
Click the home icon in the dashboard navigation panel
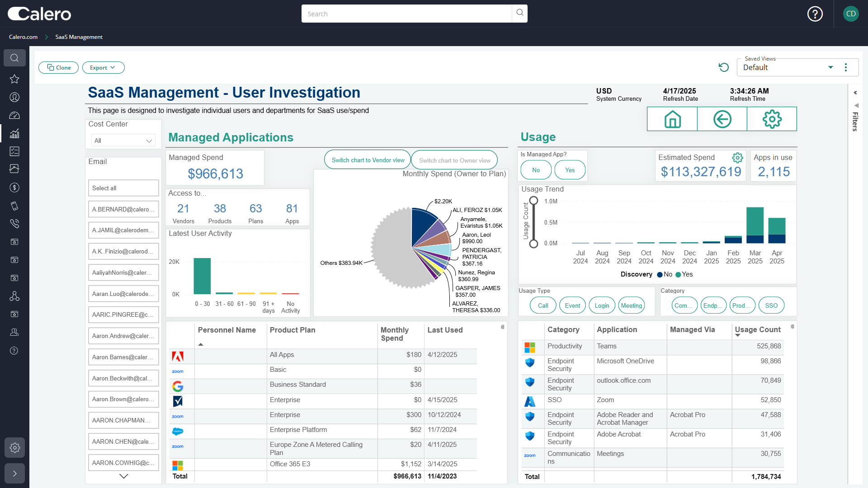point(672,119)
